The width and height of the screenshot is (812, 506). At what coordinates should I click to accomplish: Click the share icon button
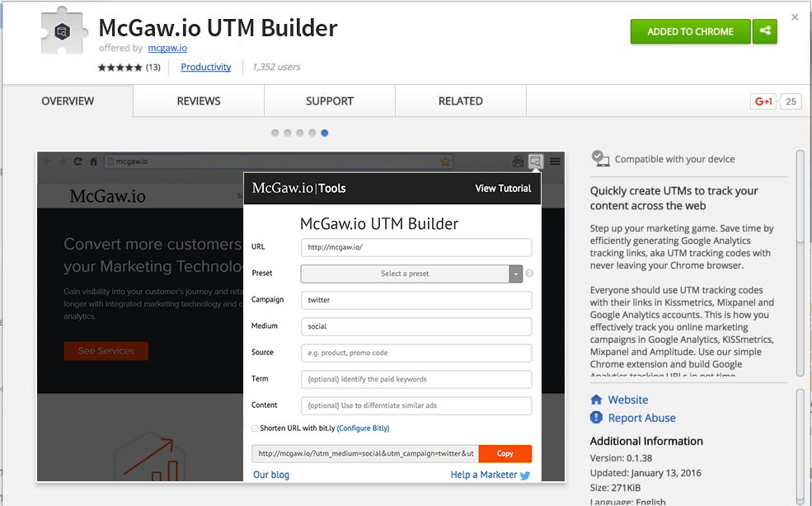pos(765,31)
